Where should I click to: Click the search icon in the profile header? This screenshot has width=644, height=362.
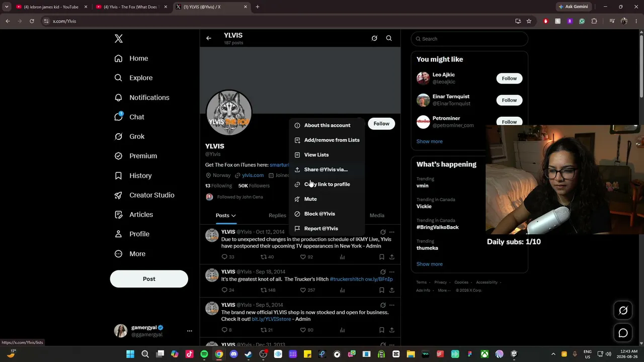389,38
